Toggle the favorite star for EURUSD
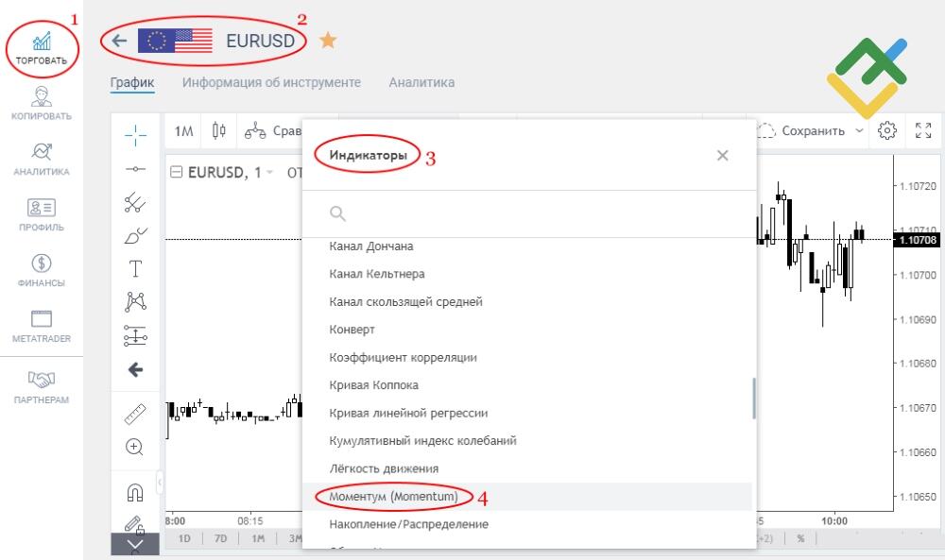 (328, 41)
